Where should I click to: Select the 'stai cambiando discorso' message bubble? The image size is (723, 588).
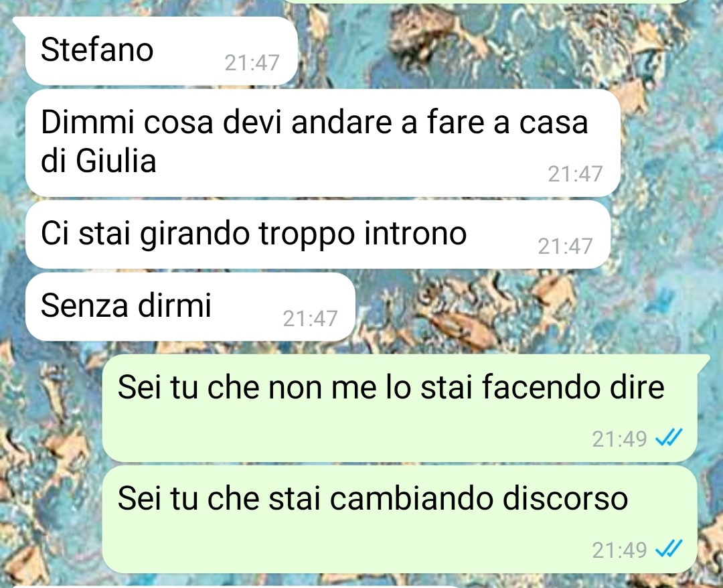click(x=399, y=519)
